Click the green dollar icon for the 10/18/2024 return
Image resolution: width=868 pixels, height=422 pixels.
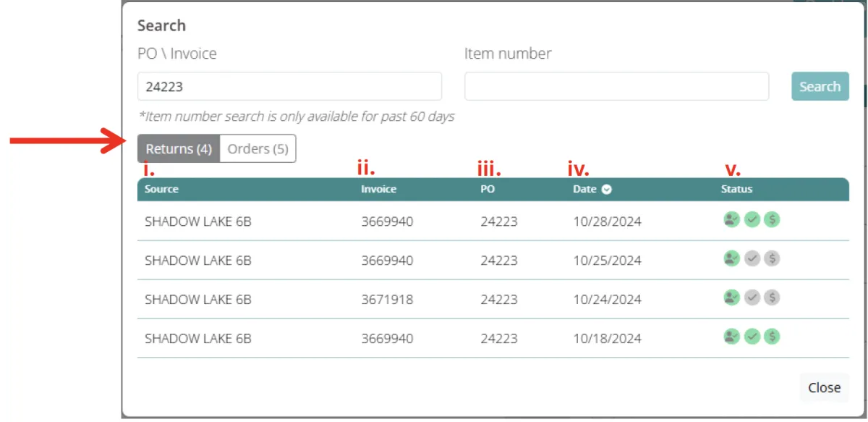coord(772,337)
